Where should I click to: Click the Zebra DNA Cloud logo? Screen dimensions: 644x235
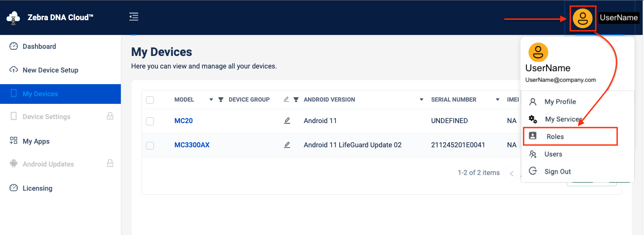(x=13, y=18)
